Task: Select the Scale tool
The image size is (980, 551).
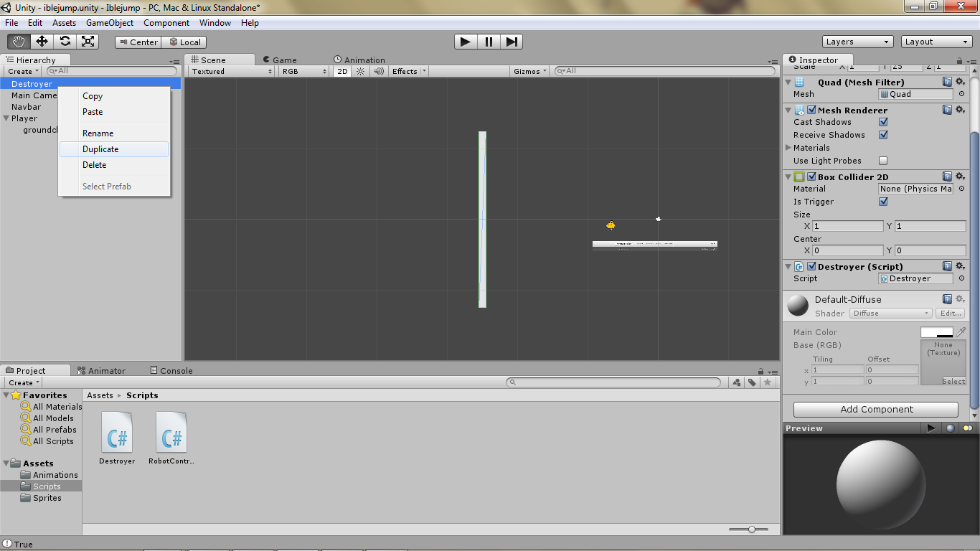Action: [x=88, y=42]
